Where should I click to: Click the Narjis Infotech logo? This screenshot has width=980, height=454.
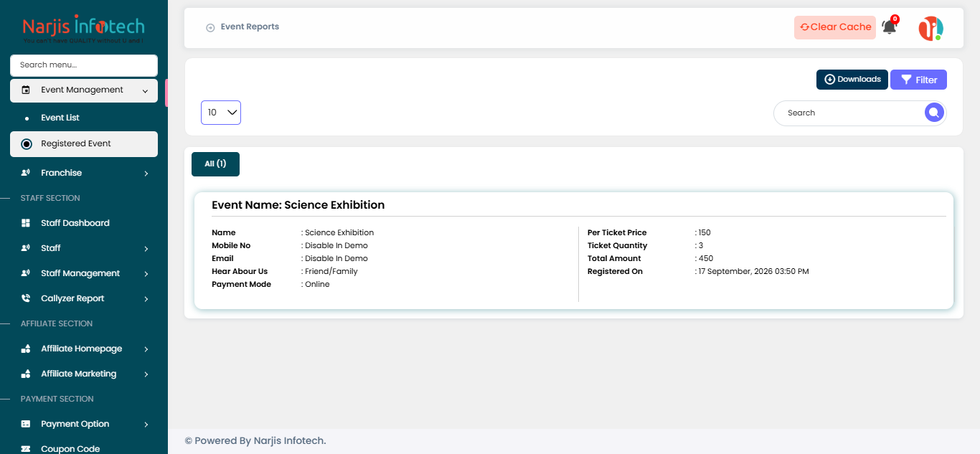tap(83, 29)
